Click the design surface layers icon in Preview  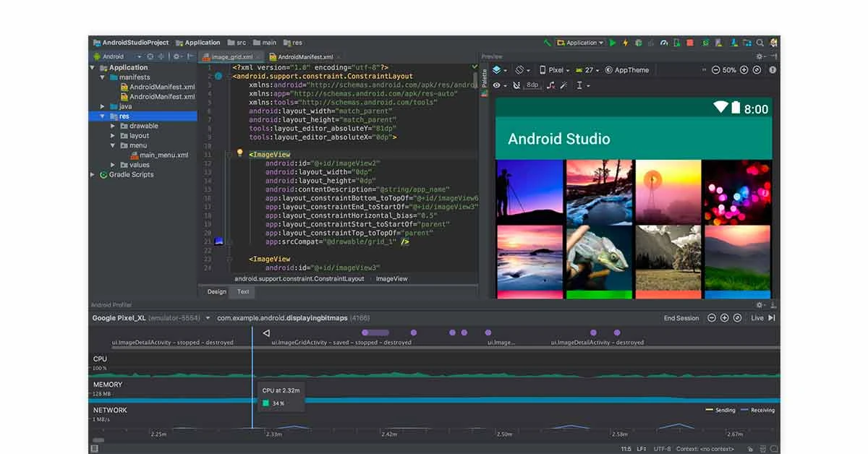(496, 69)
